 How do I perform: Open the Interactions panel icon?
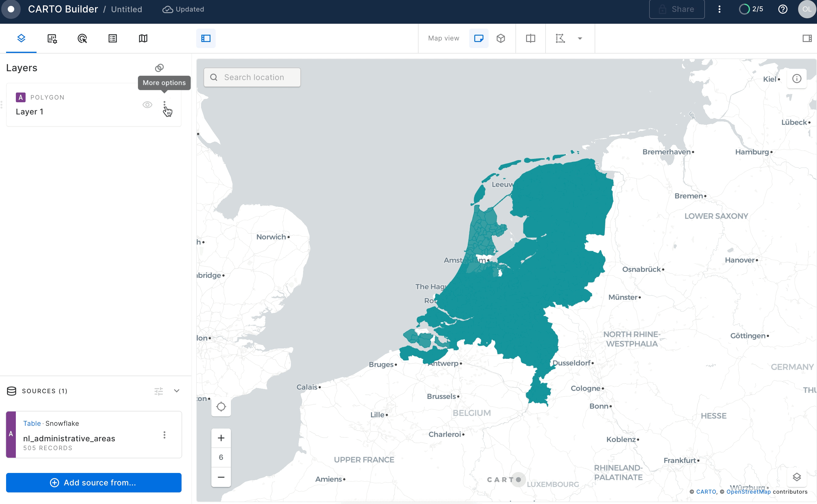pos(82,38)
